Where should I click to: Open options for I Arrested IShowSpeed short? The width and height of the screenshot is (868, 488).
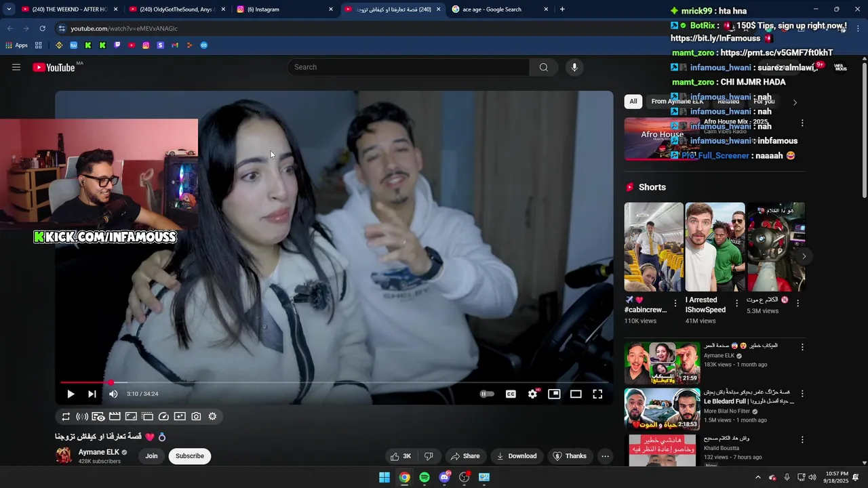(x=736, y=304)
